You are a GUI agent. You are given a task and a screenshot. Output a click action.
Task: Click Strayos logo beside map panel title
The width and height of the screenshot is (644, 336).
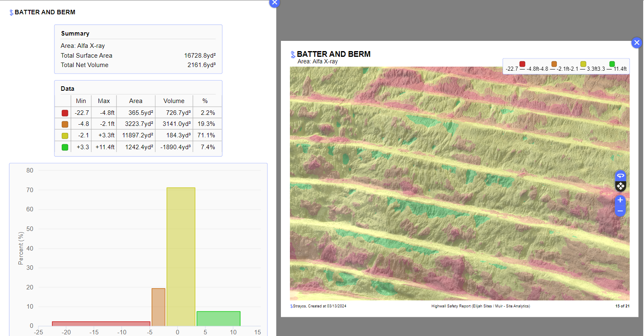click(293, 54)
